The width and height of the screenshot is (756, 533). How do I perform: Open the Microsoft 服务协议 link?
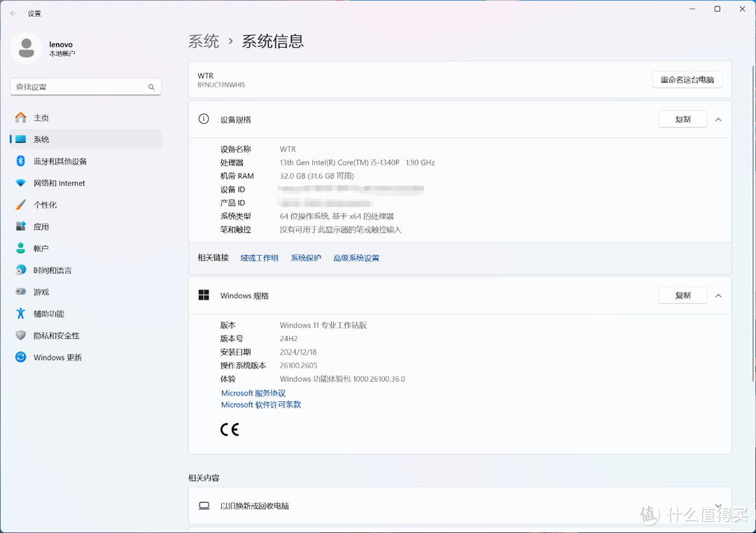[x=253, y=393]
